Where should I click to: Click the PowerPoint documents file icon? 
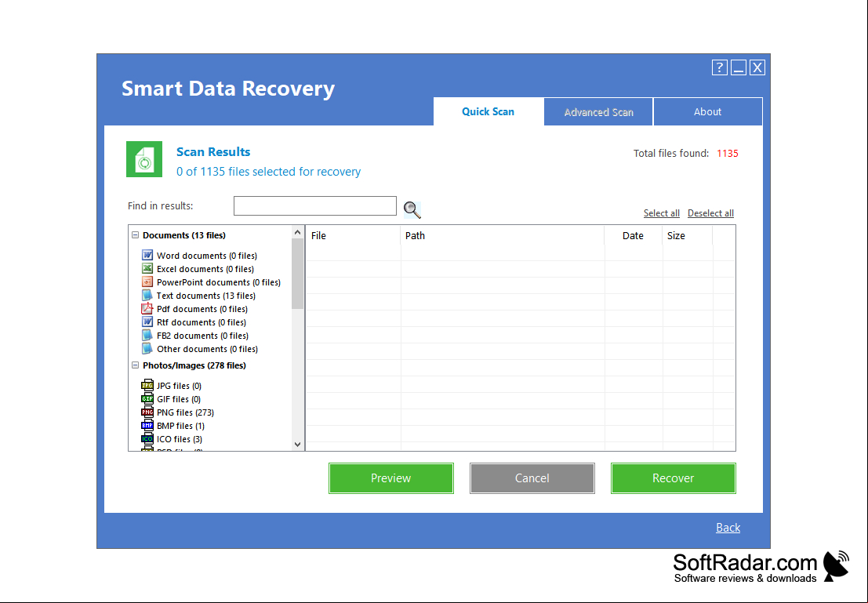pos(147,282)
